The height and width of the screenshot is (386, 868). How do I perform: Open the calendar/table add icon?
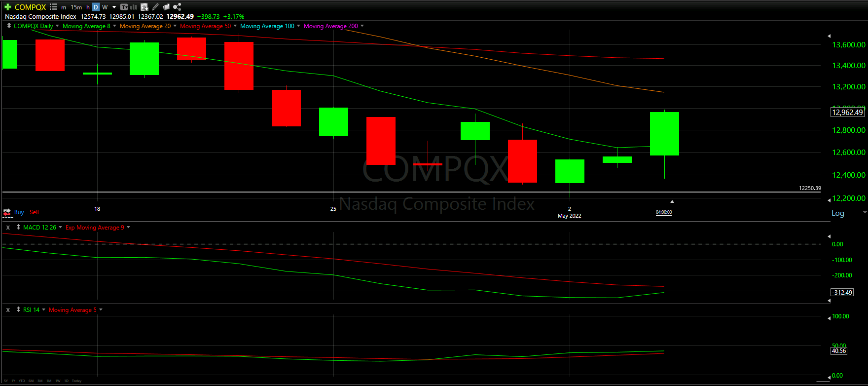pyautogui.click(x=145, y=7)
